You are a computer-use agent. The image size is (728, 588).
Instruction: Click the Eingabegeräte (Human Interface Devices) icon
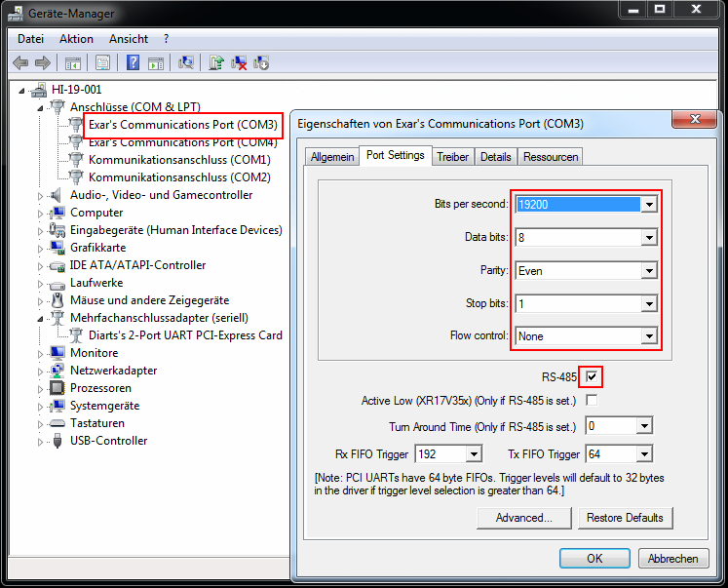click(57, 230)
